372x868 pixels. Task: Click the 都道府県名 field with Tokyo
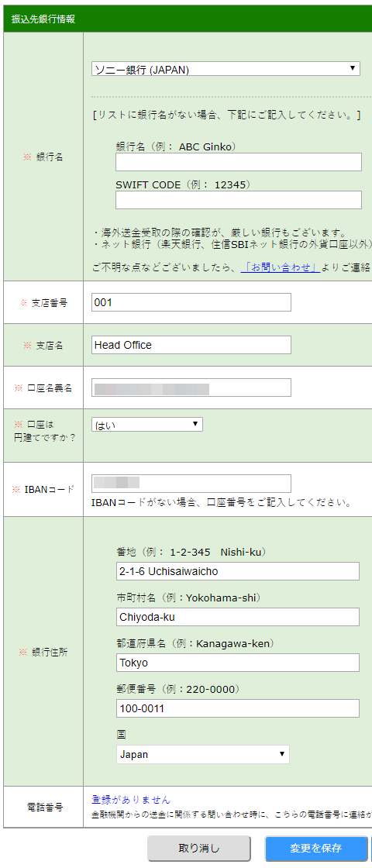pyautogui.click(x=237, y=663)
